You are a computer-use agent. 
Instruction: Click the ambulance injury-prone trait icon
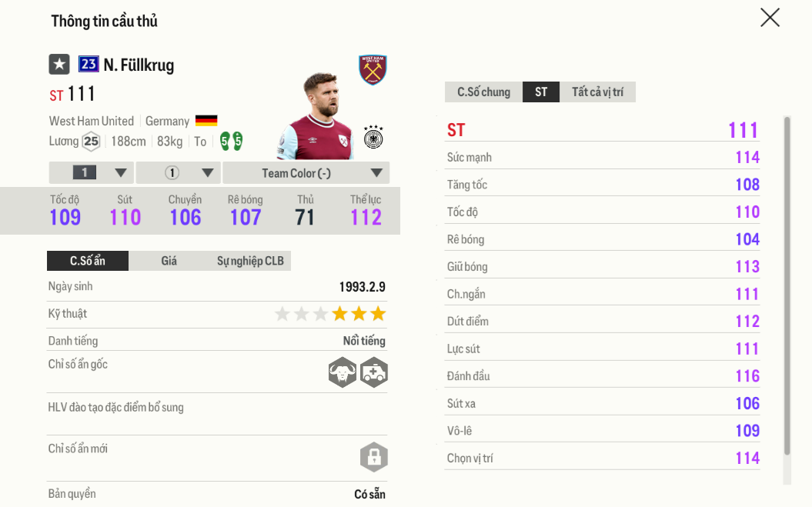[374, 372]
